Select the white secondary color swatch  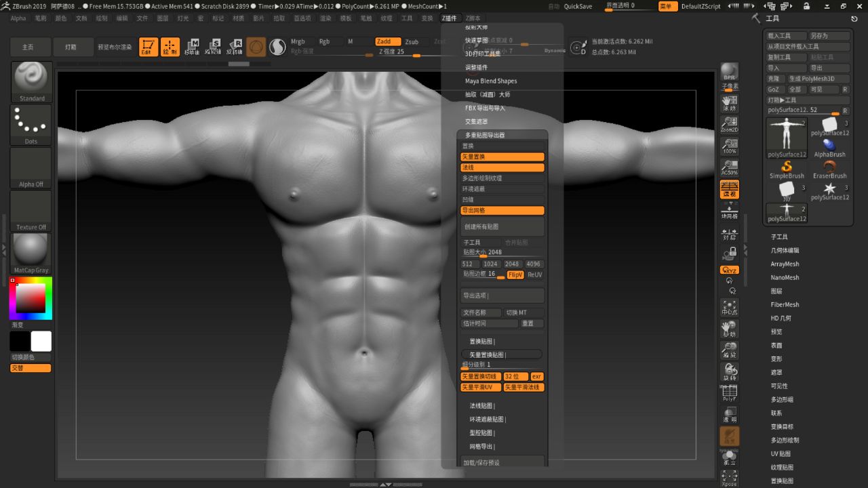(x=41, y=342)
